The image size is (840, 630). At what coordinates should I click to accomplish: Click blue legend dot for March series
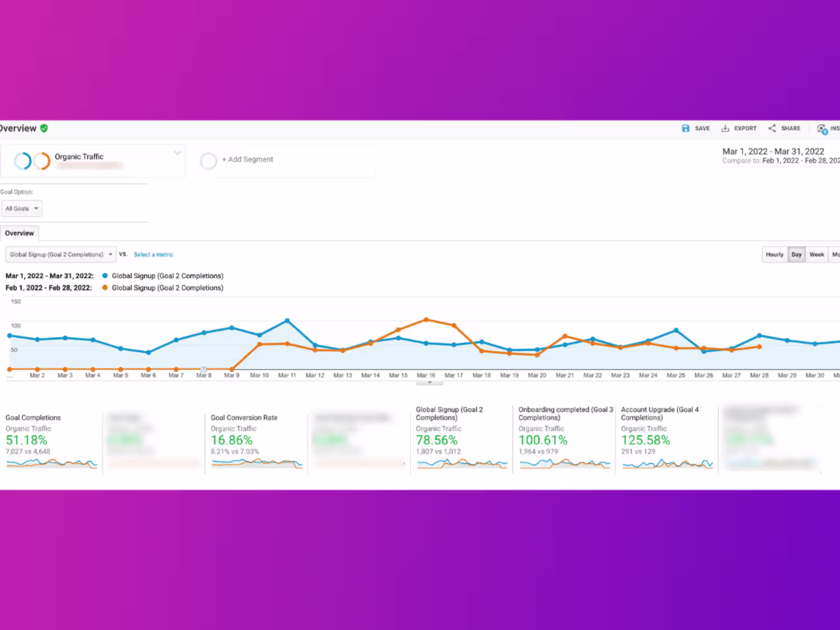pyautogui.click(x=105, y=276)
